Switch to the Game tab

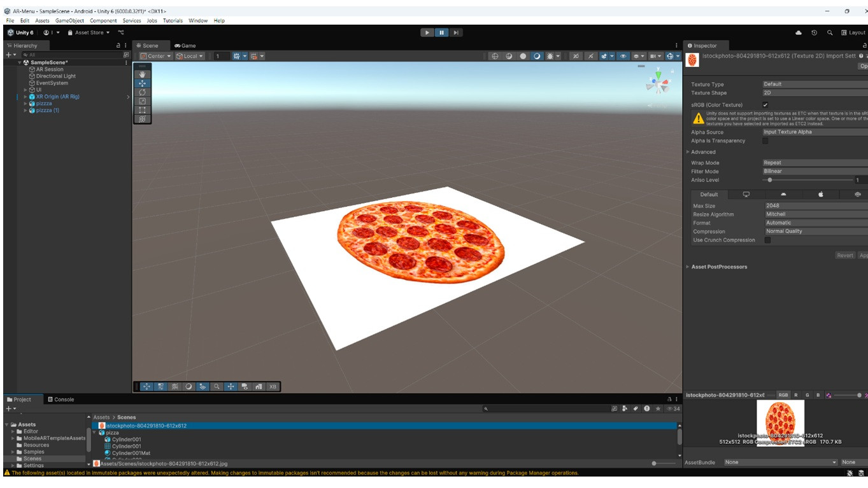tap(185, 46)
